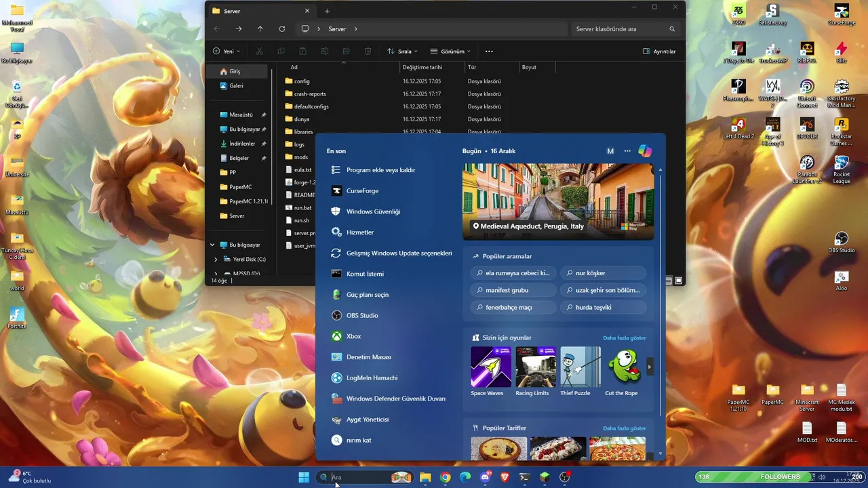Open İndirilenler in the Explorer sidebar
The width and height of the screenshot is (868, 488).
tap(242, 144)
